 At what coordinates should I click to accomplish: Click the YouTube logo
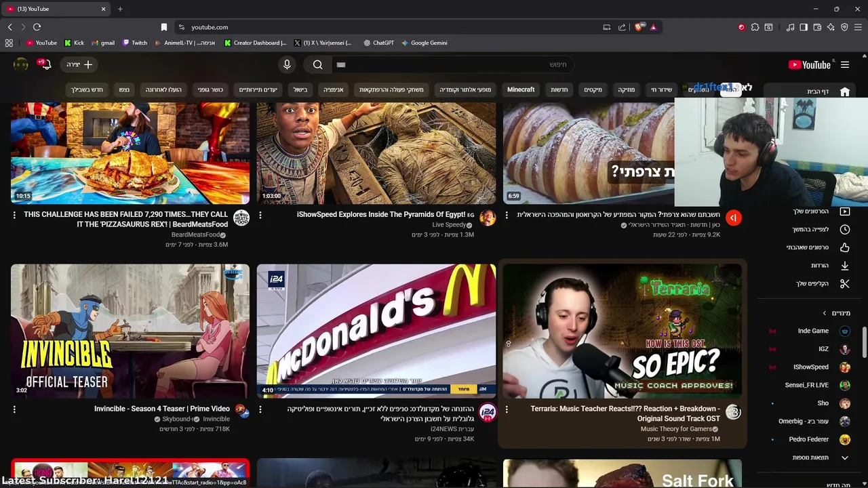point(809,64)
